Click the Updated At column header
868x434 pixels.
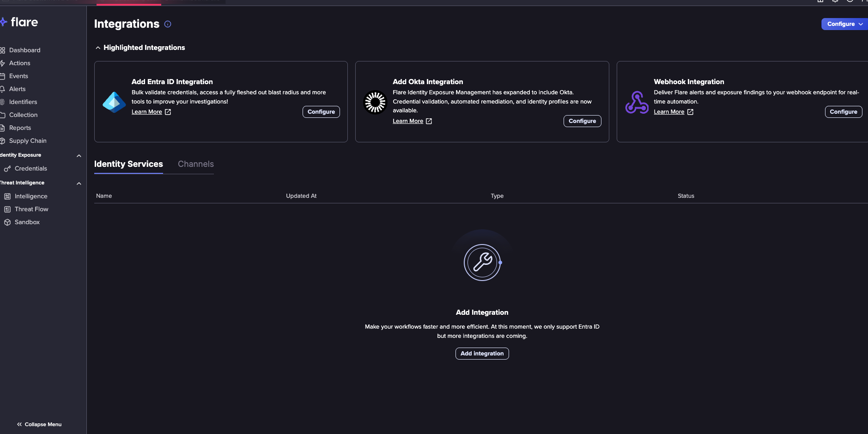pos(301,196)
